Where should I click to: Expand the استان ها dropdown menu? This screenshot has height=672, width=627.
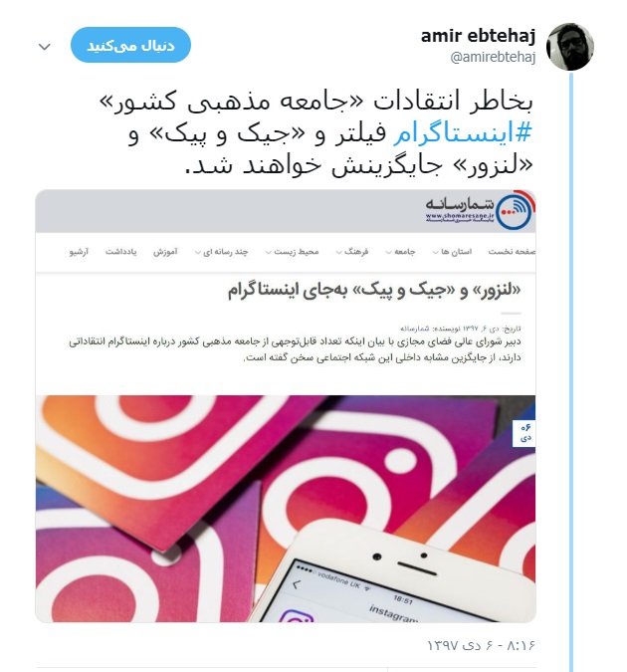[x=452, y=252]
